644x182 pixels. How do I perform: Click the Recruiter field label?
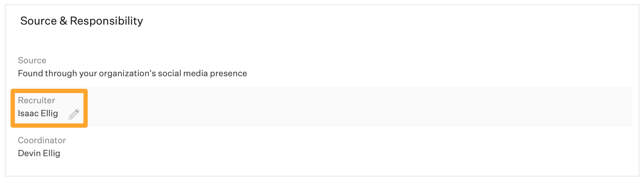pos(36,100)
